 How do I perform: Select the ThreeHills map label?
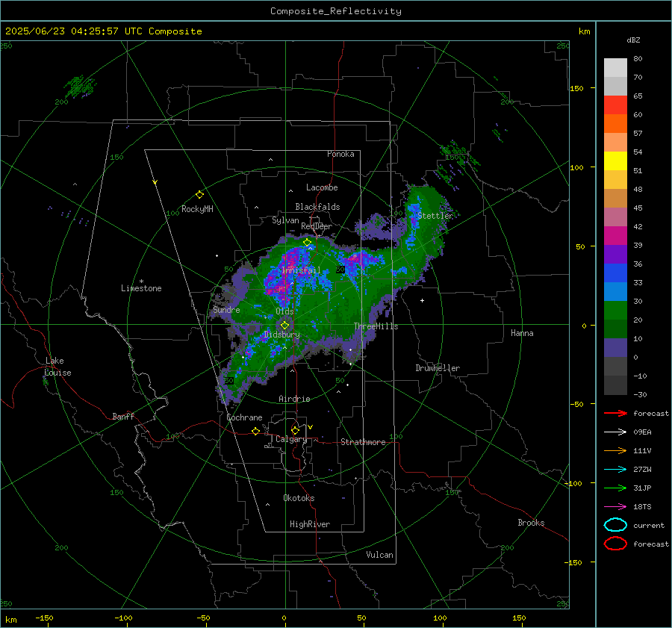tap(376, 326)
